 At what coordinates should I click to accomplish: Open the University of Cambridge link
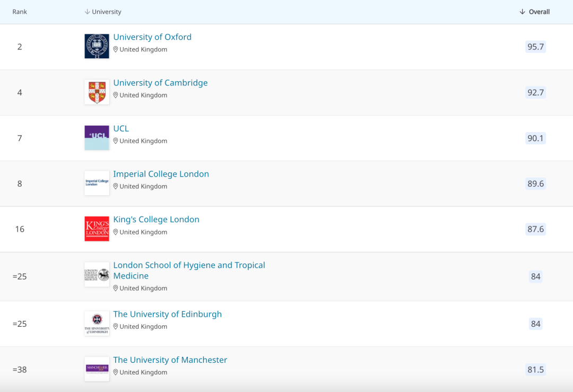click(x=160, y=83)
